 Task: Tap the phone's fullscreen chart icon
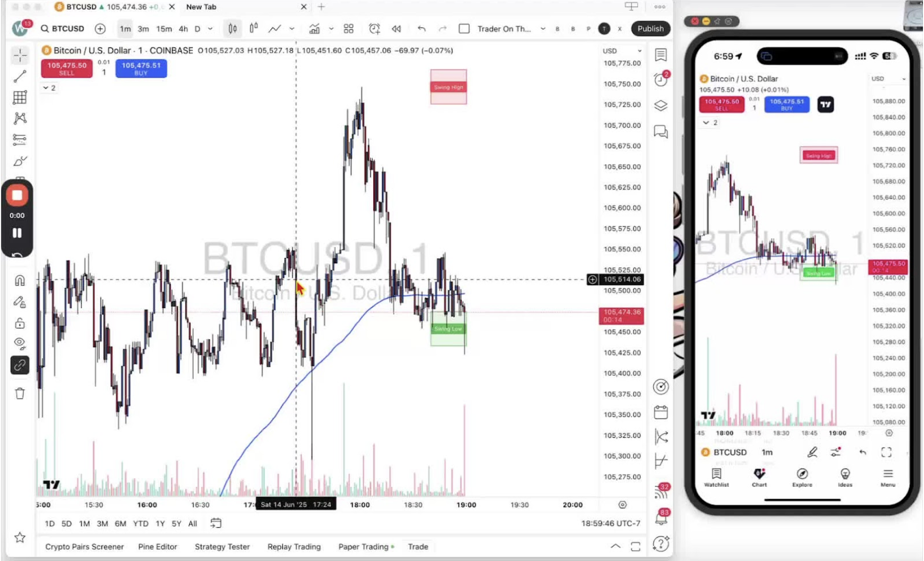tap(886, 452)
